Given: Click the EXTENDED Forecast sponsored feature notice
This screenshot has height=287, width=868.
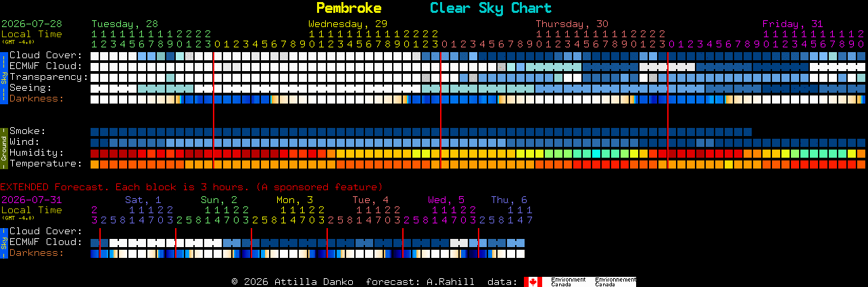Looking at the screenshot, I should [191, 187].
